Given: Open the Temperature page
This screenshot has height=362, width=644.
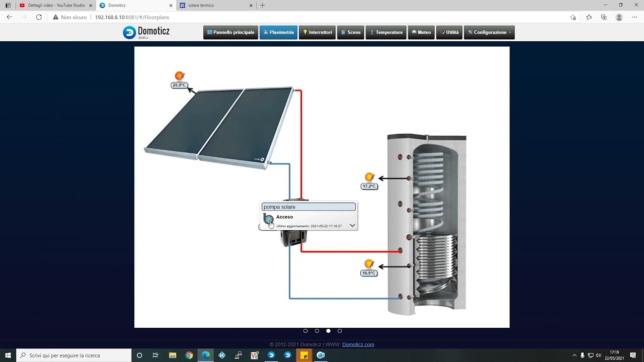Looking at the screenshot, I should pyautogui.click(x=386, y=32).
